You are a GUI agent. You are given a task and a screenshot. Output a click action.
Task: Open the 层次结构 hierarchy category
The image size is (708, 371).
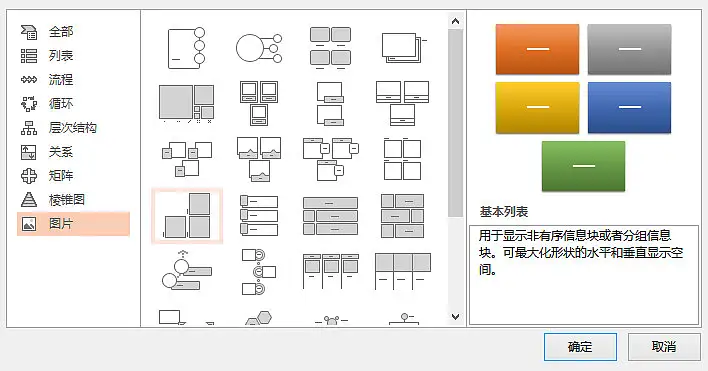(x=72, y=128)
